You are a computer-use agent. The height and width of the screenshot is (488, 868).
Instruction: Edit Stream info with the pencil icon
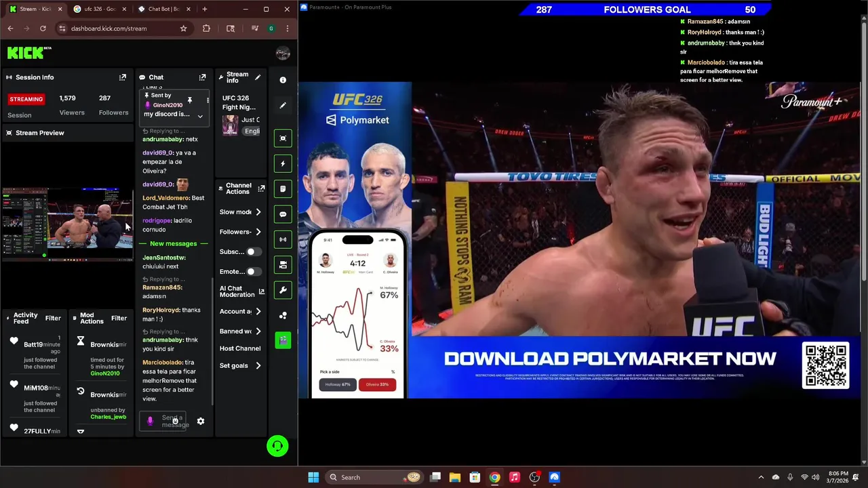click(258, 77)
